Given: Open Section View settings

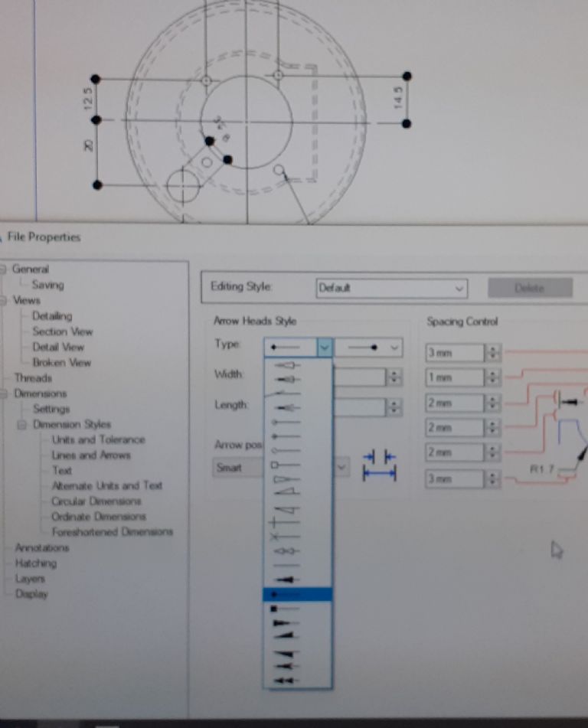Looking at the screenshot, I should (x=63, y=331).
